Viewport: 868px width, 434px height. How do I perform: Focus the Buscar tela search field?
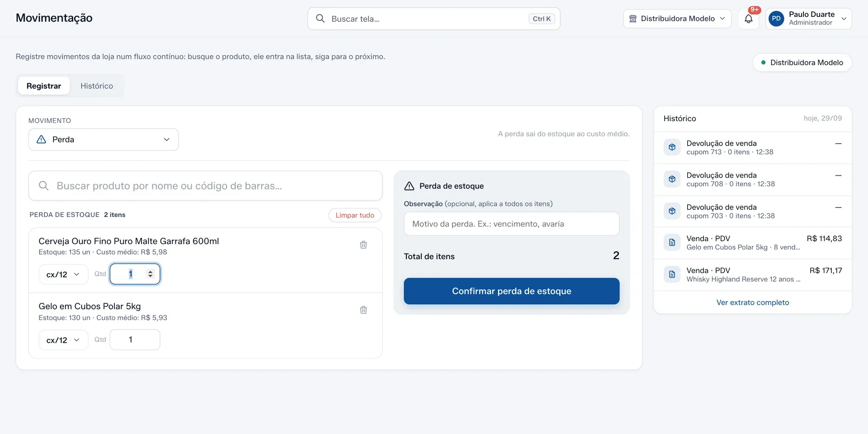click(x=434, y=19)
